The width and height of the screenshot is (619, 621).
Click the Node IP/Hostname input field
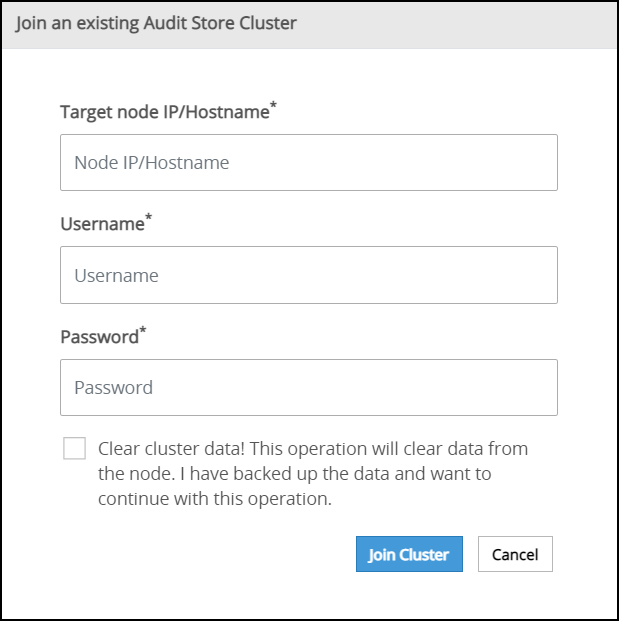(x=308, y=162)
